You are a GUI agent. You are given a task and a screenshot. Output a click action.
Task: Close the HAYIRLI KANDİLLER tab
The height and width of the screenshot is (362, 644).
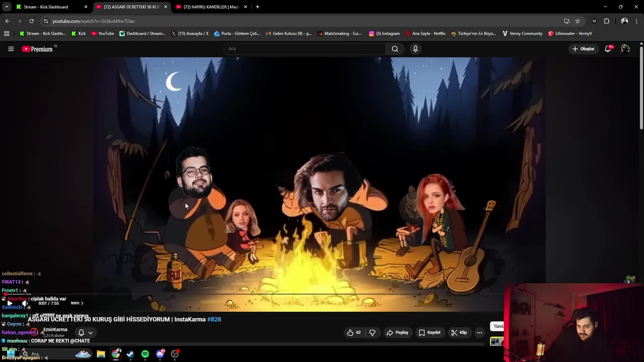pyautogui.click(x=246, y=7)
